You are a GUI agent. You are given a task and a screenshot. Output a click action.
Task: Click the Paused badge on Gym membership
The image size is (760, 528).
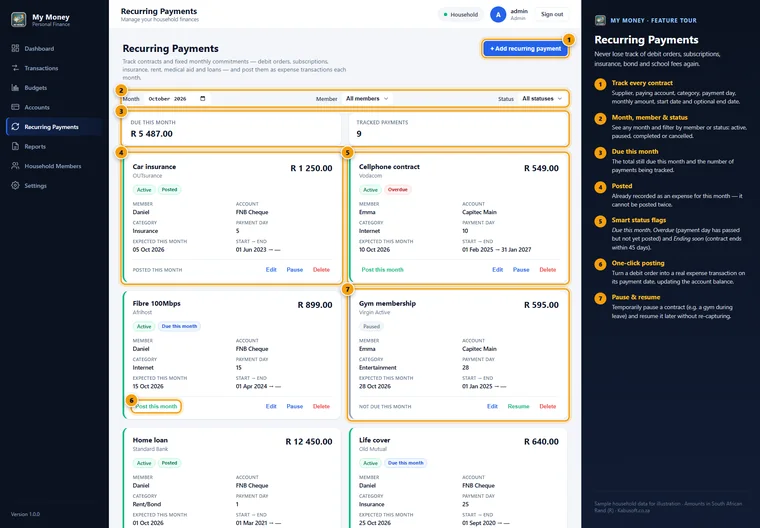371,326
